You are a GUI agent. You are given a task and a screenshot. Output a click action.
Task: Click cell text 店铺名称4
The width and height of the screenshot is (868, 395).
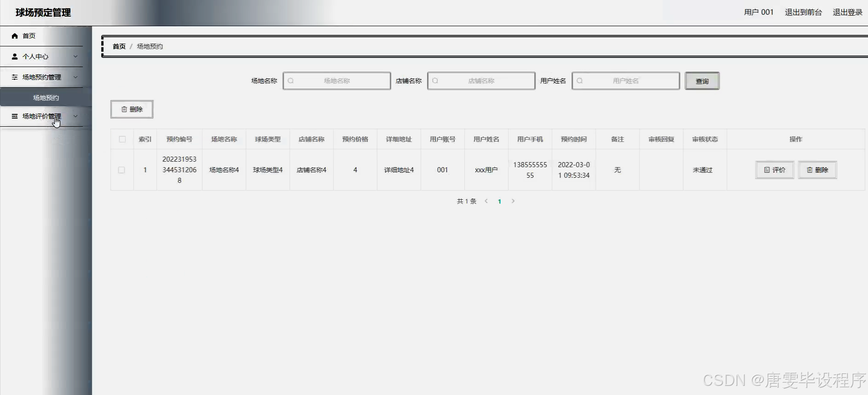(311, 170)
